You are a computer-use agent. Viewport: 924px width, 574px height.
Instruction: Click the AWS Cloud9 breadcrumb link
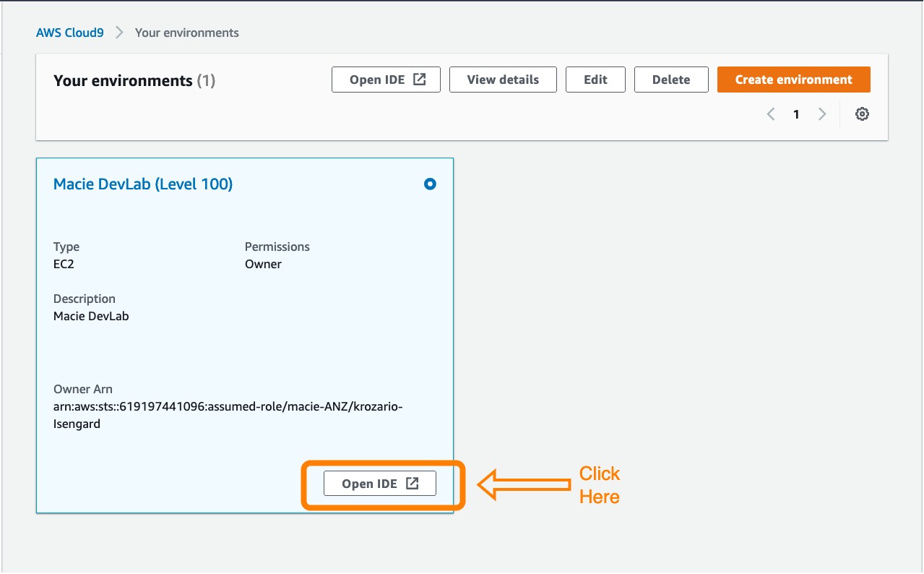[x=70, y=33]
